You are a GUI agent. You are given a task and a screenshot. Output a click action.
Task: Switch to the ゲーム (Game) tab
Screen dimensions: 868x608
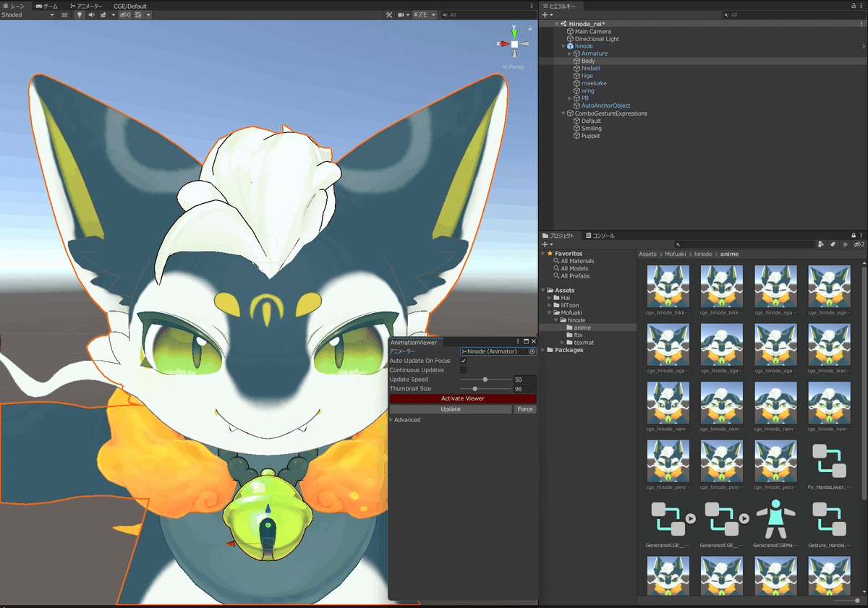click(x=46, y=6)
